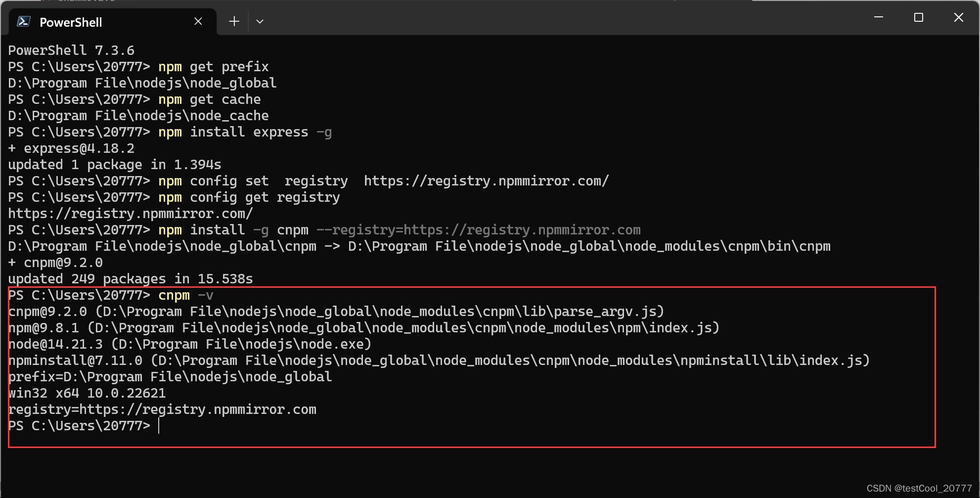Minimize the terminal window
Viewport: 980px width, 498px height.
pyautogui.click(x=878, y=17)
